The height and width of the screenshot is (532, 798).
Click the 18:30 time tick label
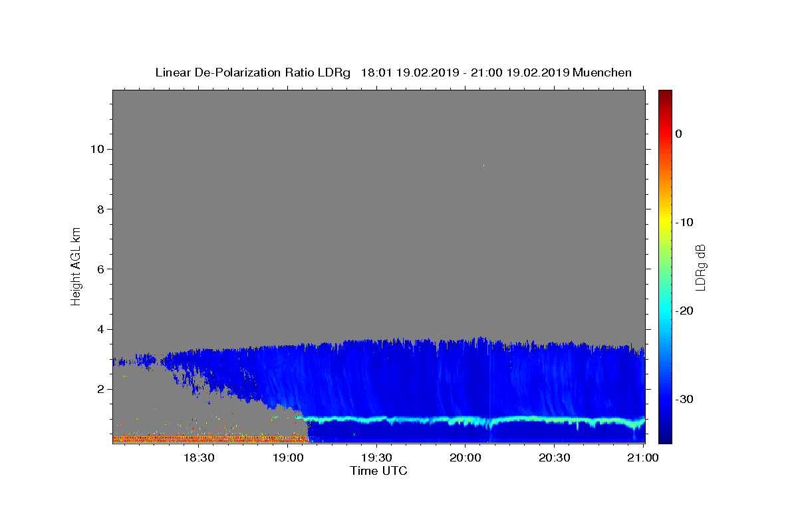tap(198, 458)
